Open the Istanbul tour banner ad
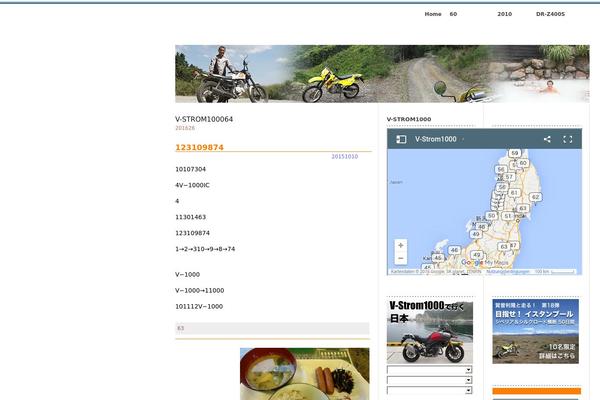Viewport: 600px width, 400px height. click(x=535, y=331)
